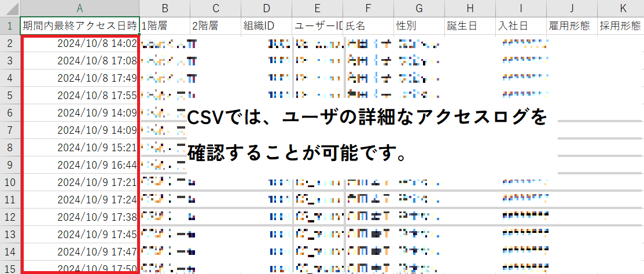
Task: Select the cell 2024/10/9 17:24
Action: (80, 199)
